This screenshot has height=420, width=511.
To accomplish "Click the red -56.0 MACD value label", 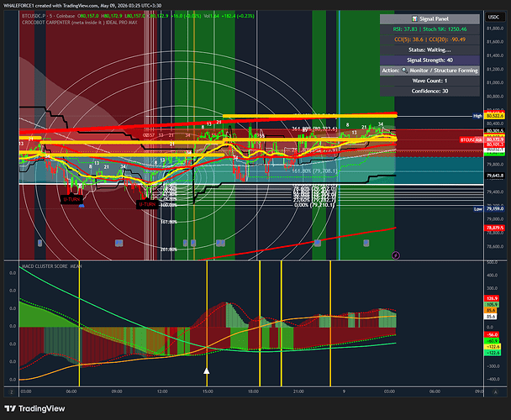I will (493, 334).
